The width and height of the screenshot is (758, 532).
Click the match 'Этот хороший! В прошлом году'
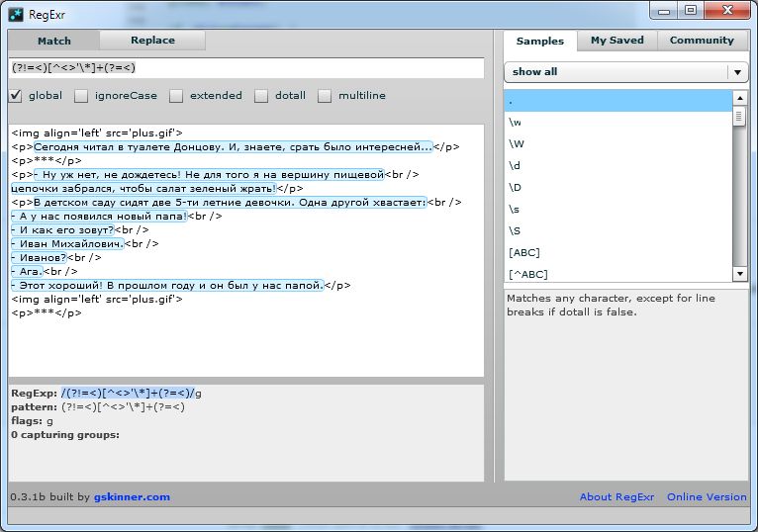click(167, 286)
